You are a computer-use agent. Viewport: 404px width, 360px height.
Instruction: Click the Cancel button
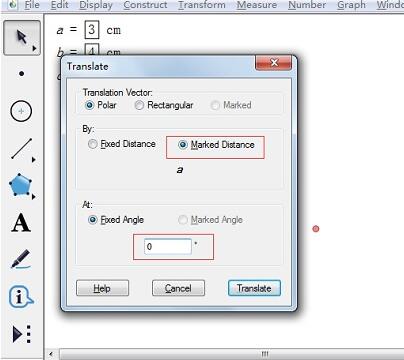tap(178, 288)
